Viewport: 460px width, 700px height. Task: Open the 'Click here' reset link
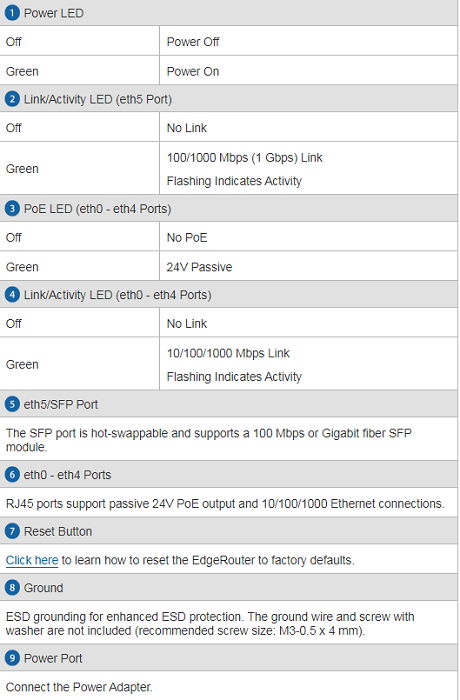[x=32, y=560]
